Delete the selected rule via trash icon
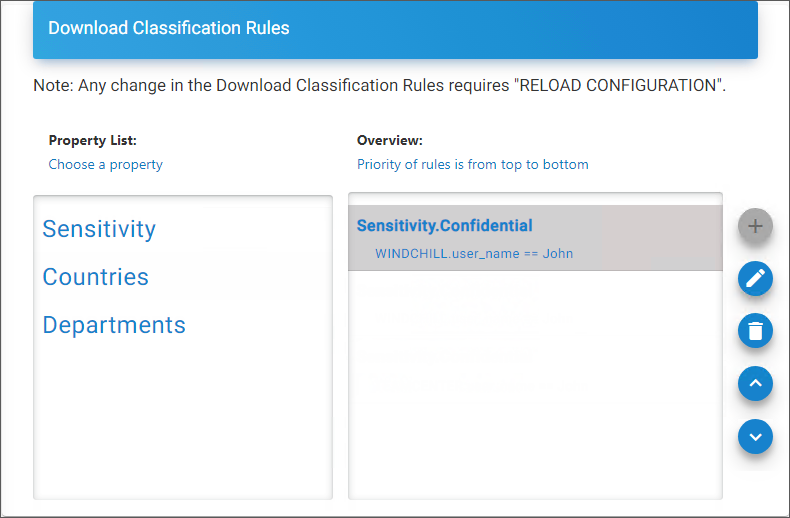The width and height of the screenshot is (790, 518). tap(755, 331)
